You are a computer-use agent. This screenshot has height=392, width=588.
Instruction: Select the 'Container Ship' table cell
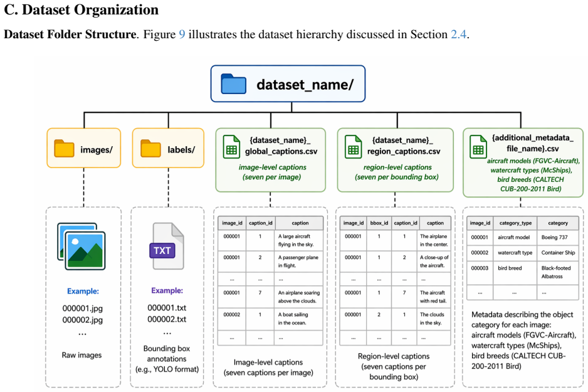point(558,253)
